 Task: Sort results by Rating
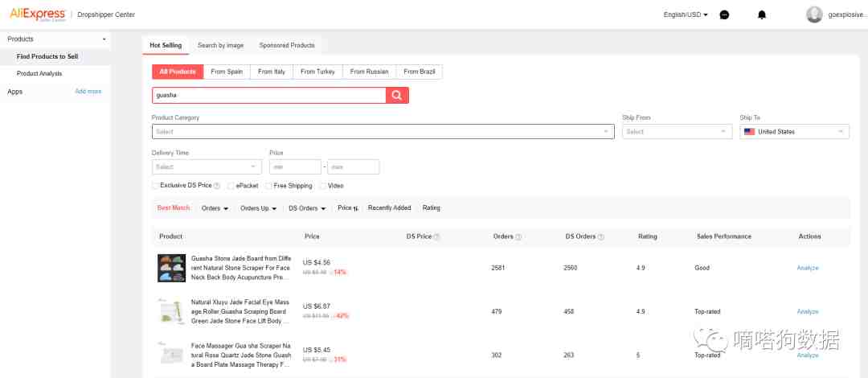432,207
